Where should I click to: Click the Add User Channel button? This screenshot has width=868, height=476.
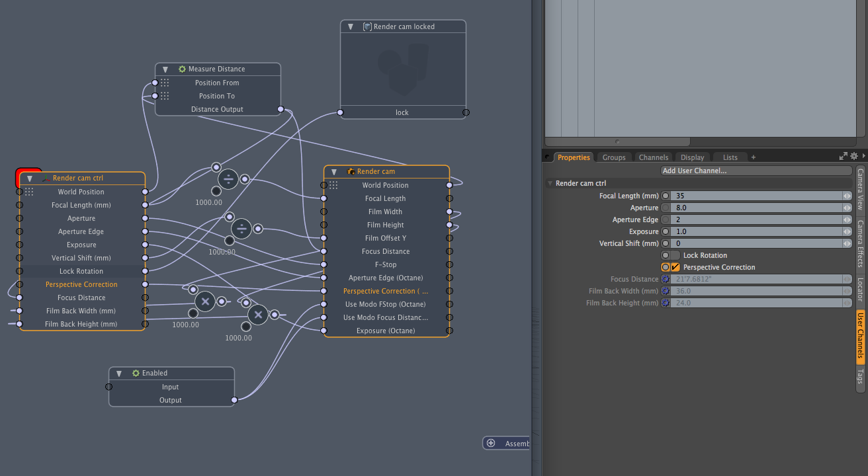(x=756, y=171)
